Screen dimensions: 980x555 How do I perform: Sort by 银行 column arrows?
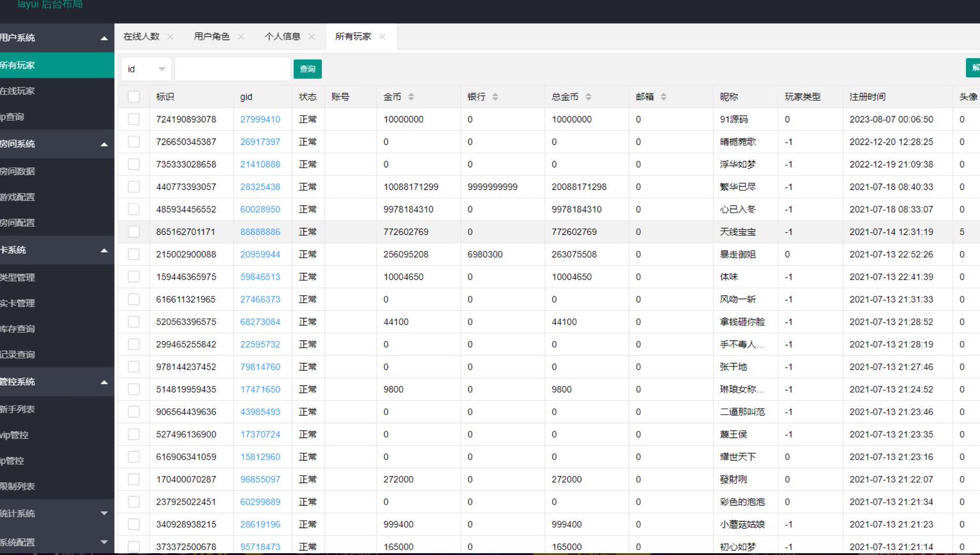[x=495, y=97]
